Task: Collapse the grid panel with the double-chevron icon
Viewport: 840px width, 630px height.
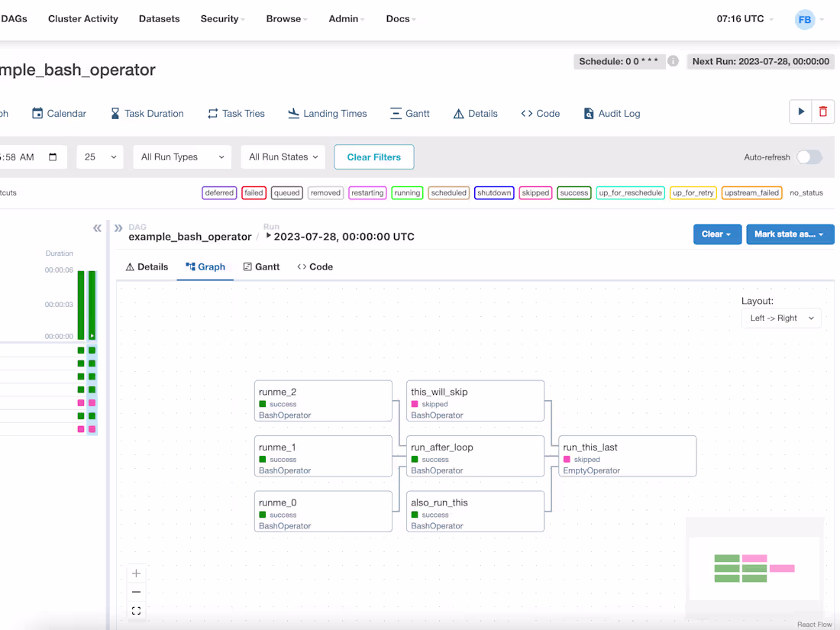Action: [97, 228]
